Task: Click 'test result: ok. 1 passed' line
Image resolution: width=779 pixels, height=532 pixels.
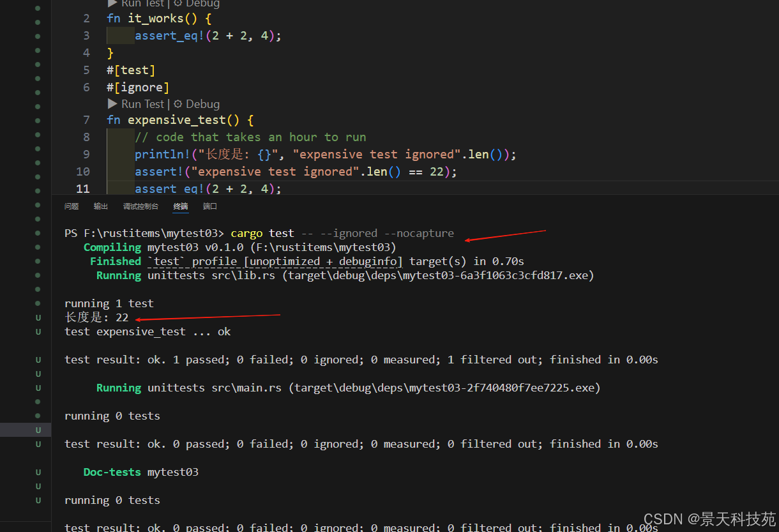Action: [361, 360]
